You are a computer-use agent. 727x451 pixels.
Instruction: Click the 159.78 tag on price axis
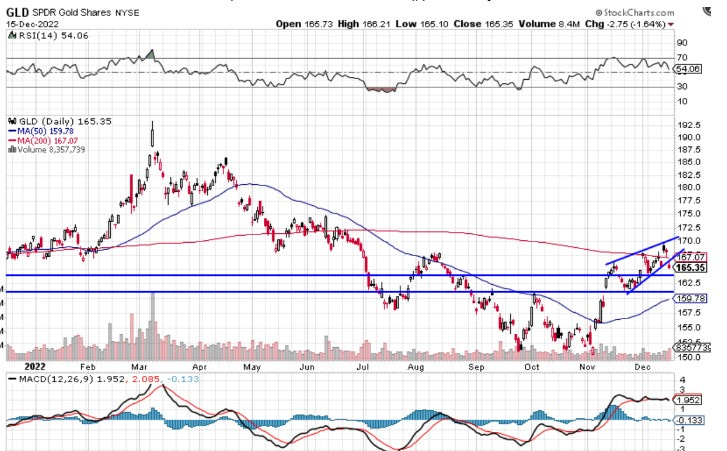(x=690, y=299)
